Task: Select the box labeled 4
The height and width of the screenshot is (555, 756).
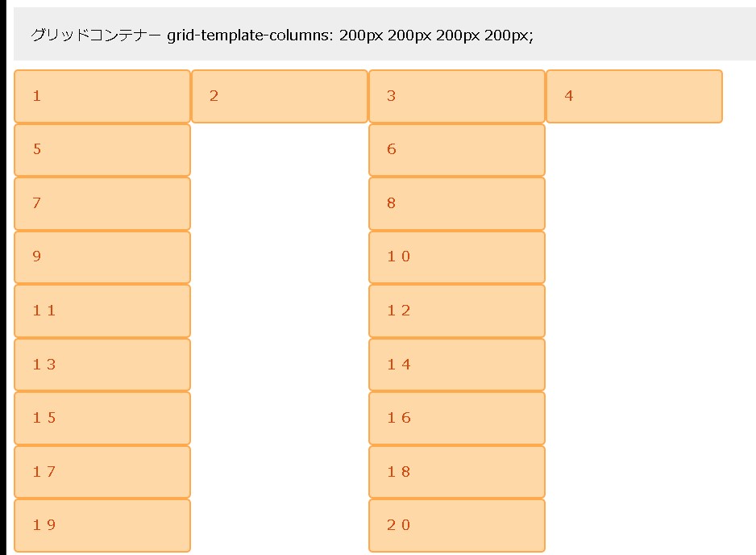Action: (x=634, y=96)
